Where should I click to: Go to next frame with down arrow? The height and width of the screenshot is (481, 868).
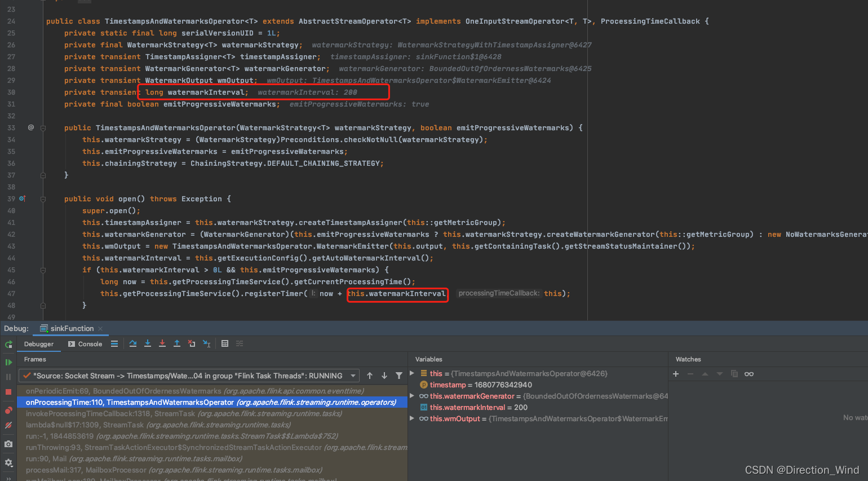click(x=384, y=376)
